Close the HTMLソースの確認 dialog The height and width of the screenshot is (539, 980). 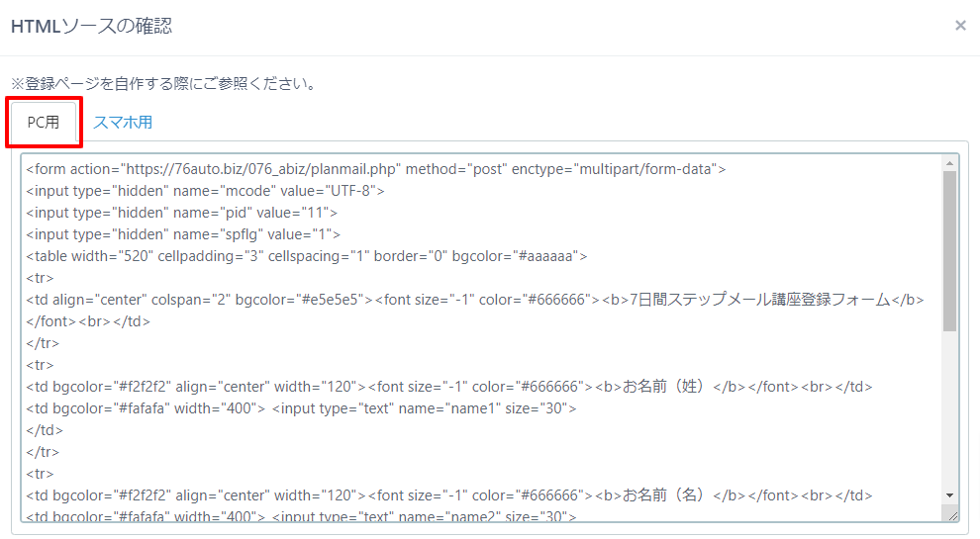(960, 26)
